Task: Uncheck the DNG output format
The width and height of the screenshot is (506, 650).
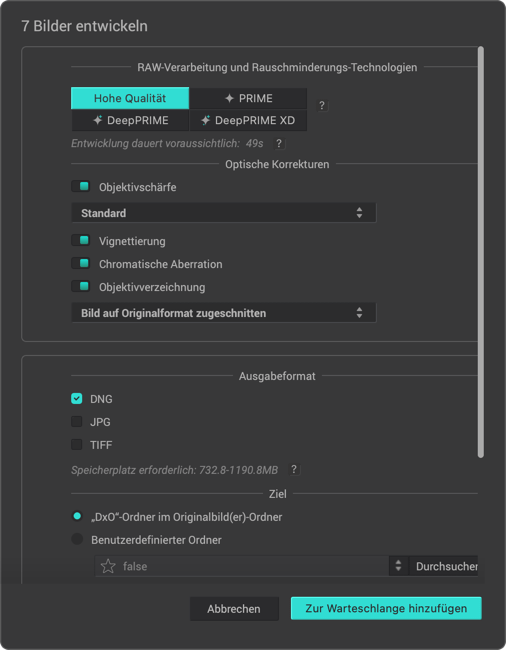Action: click(77, 399)
